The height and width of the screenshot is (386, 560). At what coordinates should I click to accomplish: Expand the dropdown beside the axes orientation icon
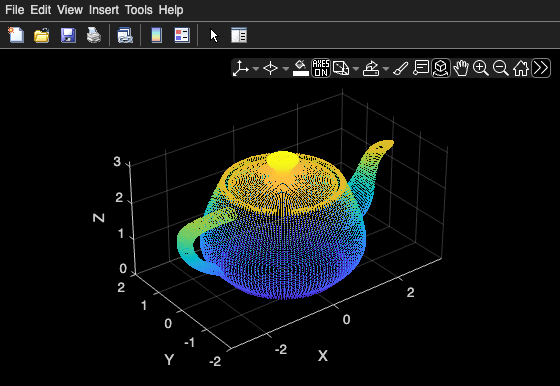(256, 68)
